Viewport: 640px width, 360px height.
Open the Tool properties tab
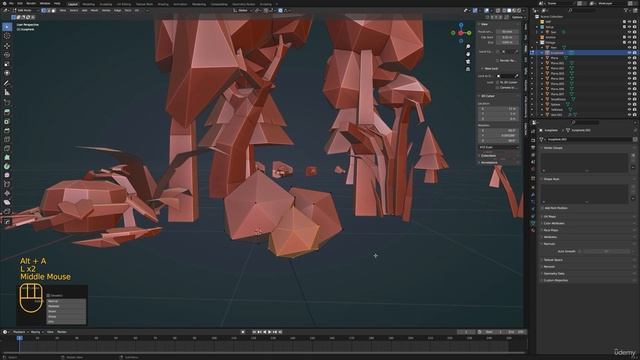pyautogui.click(x=533, y=131)
